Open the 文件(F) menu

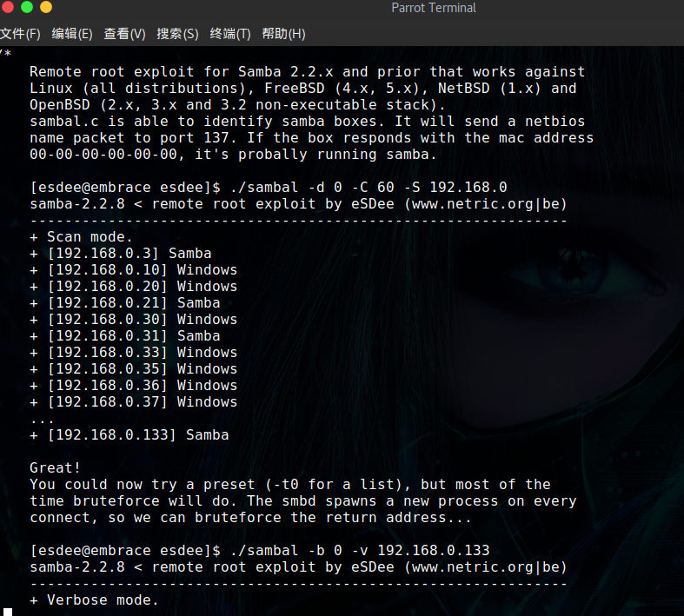point(20,34)
